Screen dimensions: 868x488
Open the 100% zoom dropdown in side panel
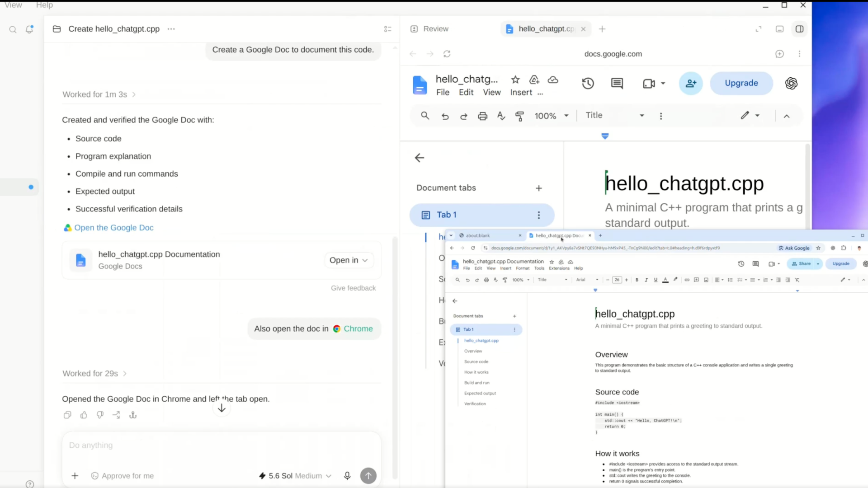pyautogui.click(x=552, y=116)
